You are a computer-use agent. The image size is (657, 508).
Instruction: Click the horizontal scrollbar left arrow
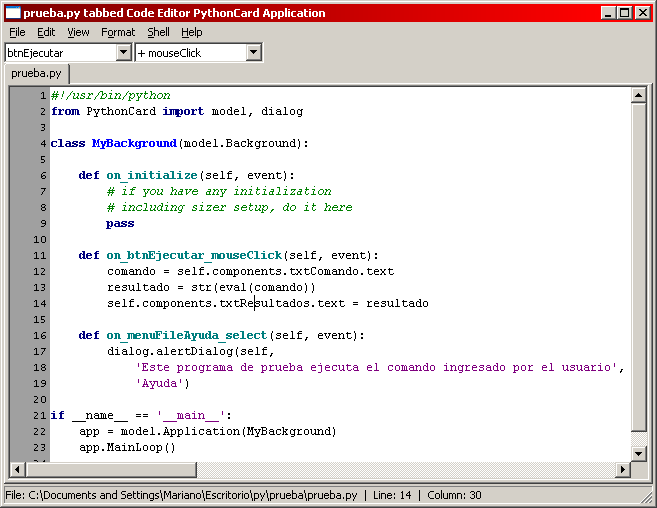(17, 469)
